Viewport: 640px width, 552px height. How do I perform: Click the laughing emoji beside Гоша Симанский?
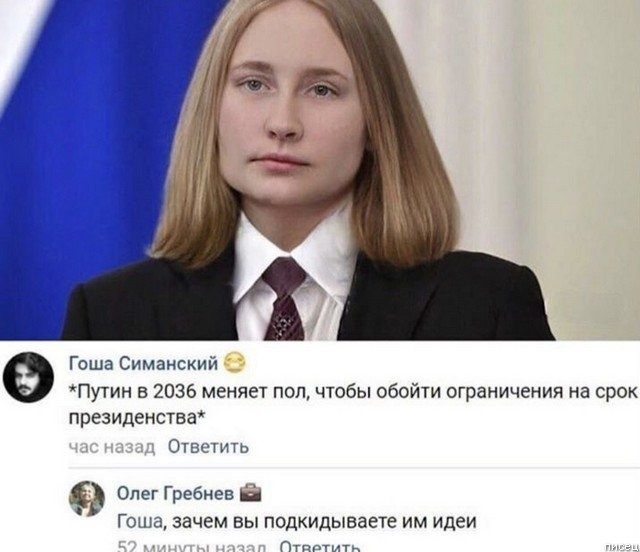tap(235, 363)
